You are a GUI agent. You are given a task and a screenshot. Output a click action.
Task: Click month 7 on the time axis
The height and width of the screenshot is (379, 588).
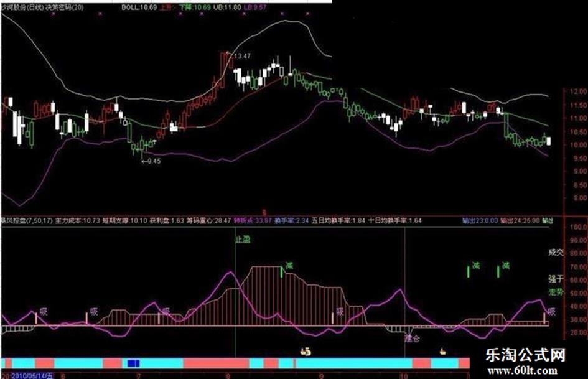point(139,376)
